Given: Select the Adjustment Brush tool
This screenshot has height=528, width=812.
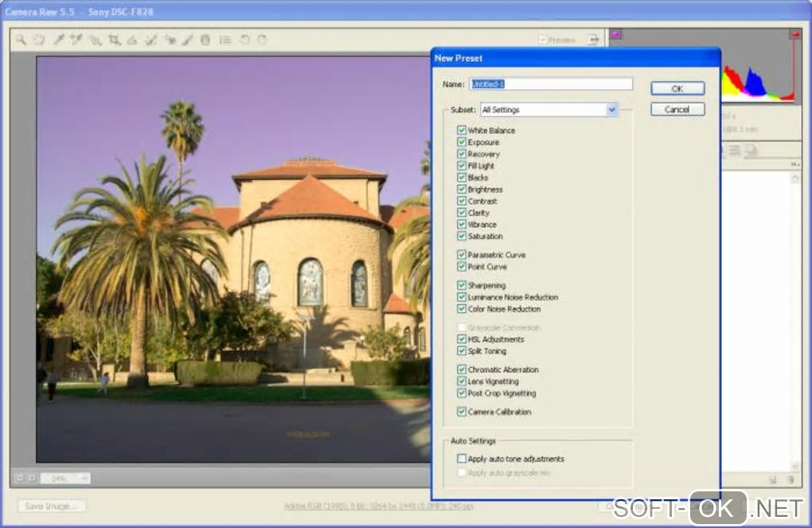Looking at the screenshot, I should [187, 39].
